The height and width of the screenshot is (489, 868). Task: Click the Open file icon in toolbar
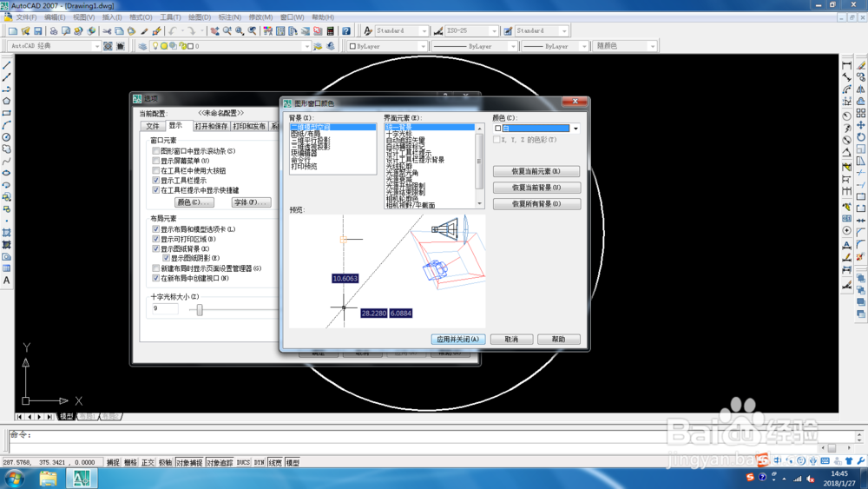[25, 31]
